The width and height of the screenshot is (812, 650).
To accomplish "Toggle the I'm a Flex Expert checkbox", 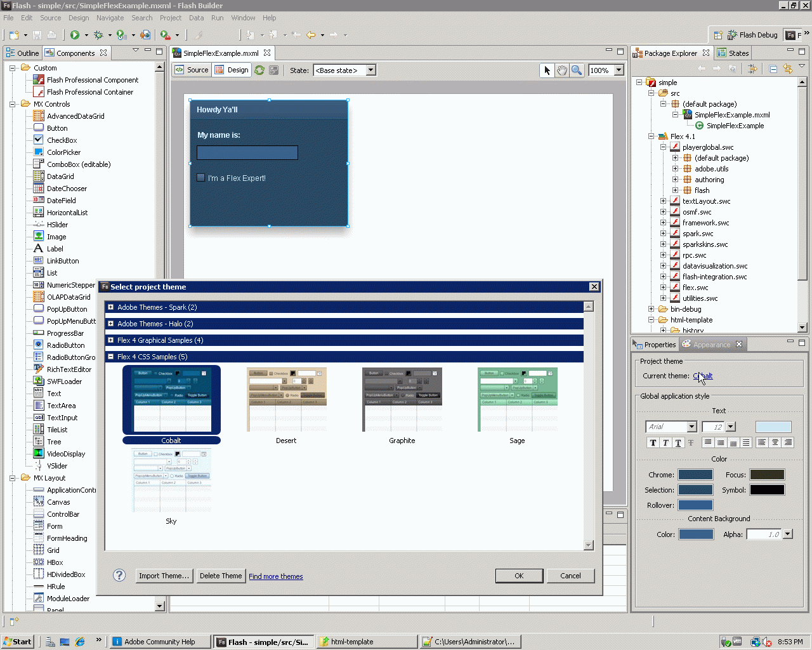I will pos(201,178).
